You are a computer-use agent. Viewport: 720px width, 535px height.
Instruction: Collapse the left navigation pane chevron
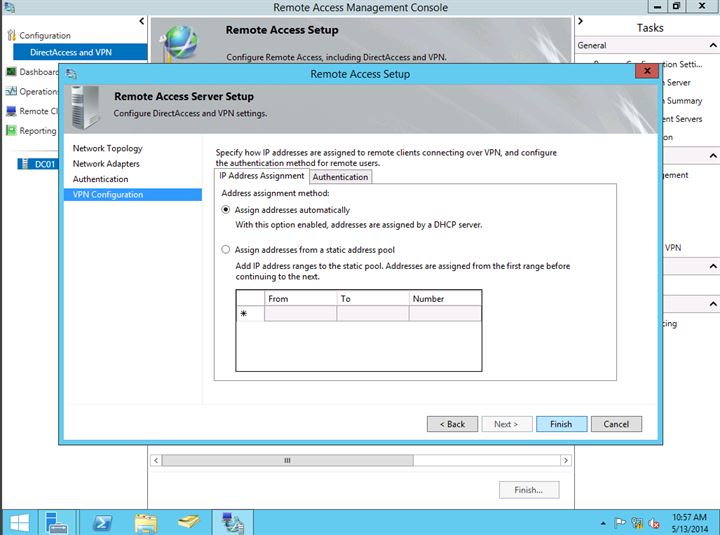(141, 21)
